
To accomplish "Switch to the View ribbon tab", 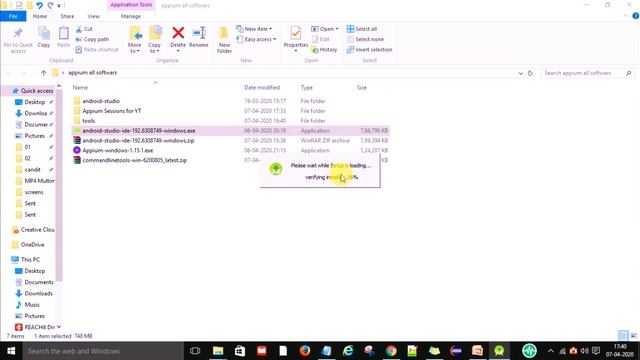I will (93, 16).
